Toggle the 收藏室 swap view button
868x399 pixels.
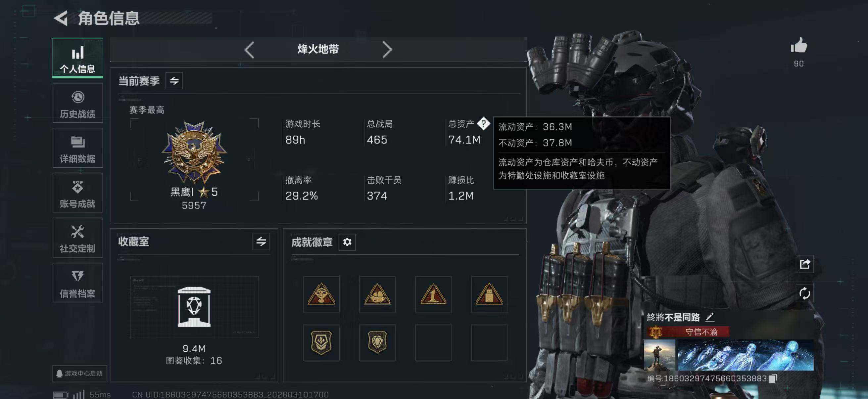tap(261, 242)
